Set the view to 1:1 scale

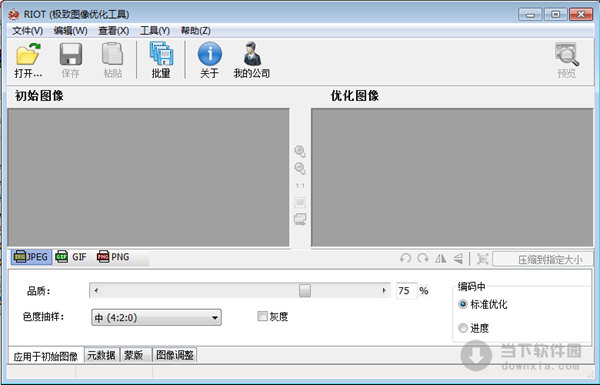[x=300, y=186]
